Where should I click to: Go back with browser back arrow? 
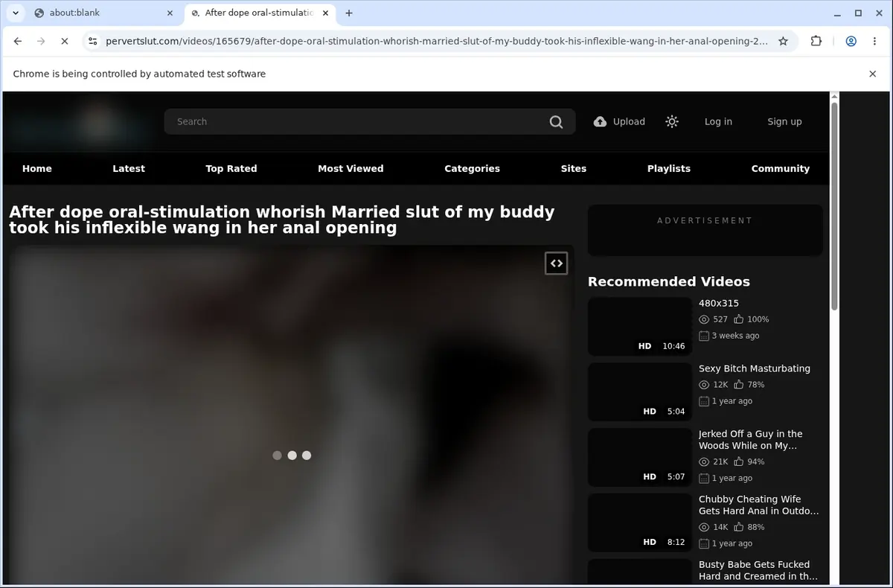click(x=18, y=42)
